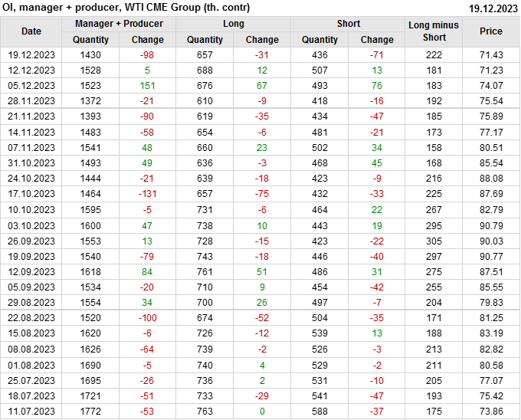The height and width of the screenshot is (420, 521).
Task: Click the Date column header
Action: [31, 31]
